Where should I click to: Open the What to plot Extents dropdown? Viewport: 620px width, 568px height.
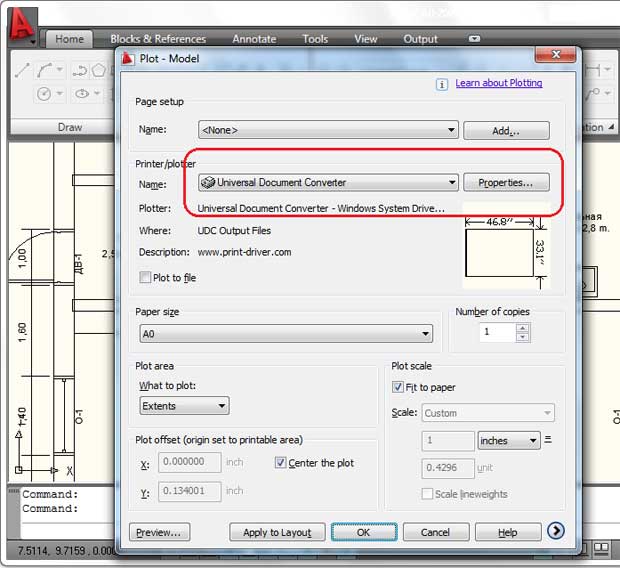pyautogui.click(x=184, y=406)
